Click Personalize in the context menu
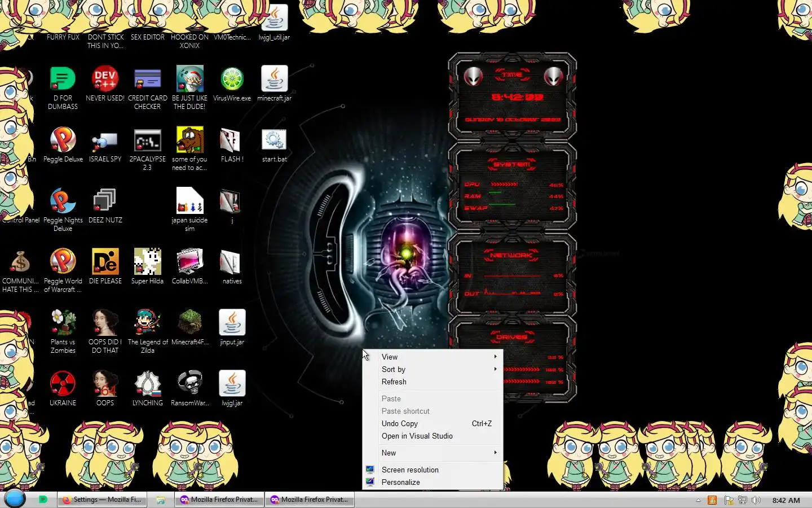This screenshot has width=812, height=508. pyautogui.click(x=433, y=482)
